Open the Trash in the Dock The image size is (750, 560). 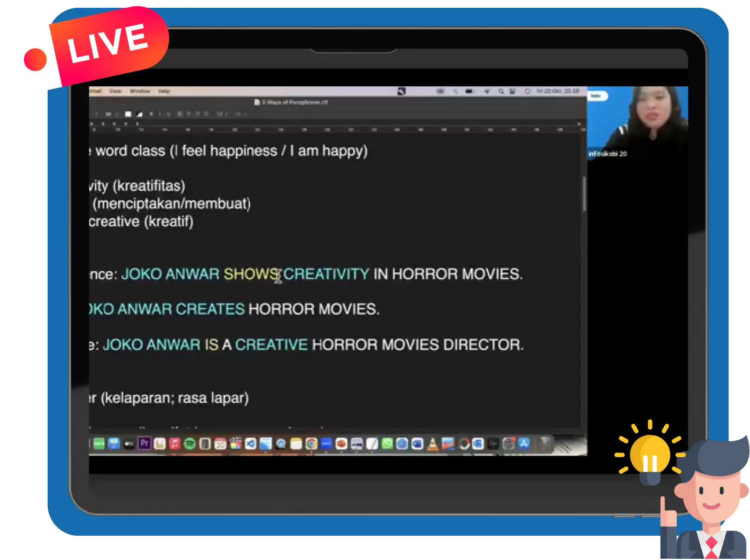[545, 443]
